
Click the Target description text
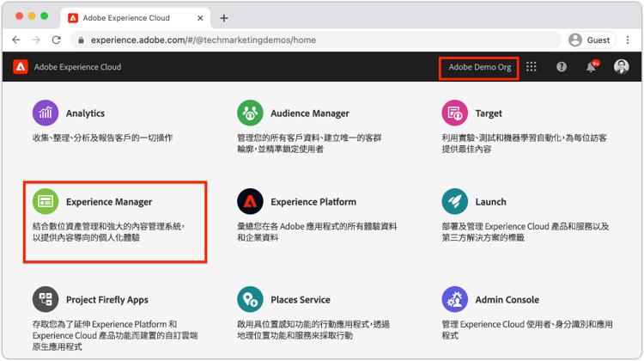(x=525, y=143)
